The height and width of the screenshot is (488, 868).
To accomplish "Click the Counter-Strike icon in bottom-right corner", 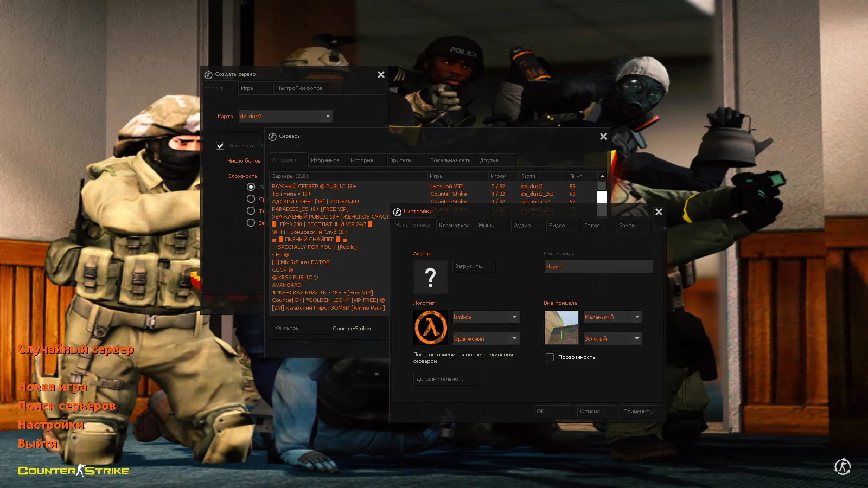I will point(842,466).
